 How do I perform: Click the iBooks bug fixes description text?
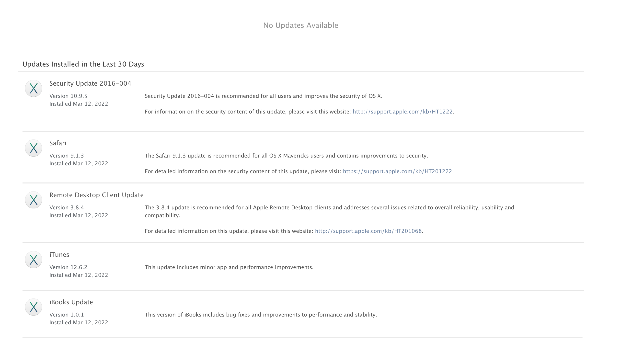[261, 315]
